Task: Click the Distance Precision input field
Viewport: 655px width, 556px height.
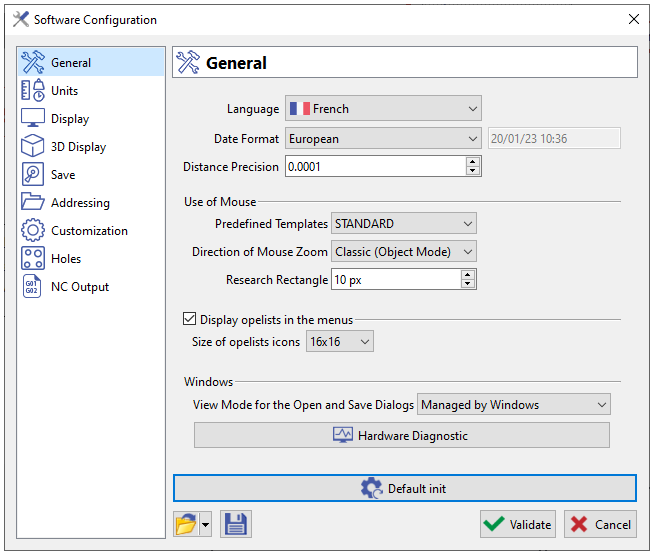Action: [374, 167]
